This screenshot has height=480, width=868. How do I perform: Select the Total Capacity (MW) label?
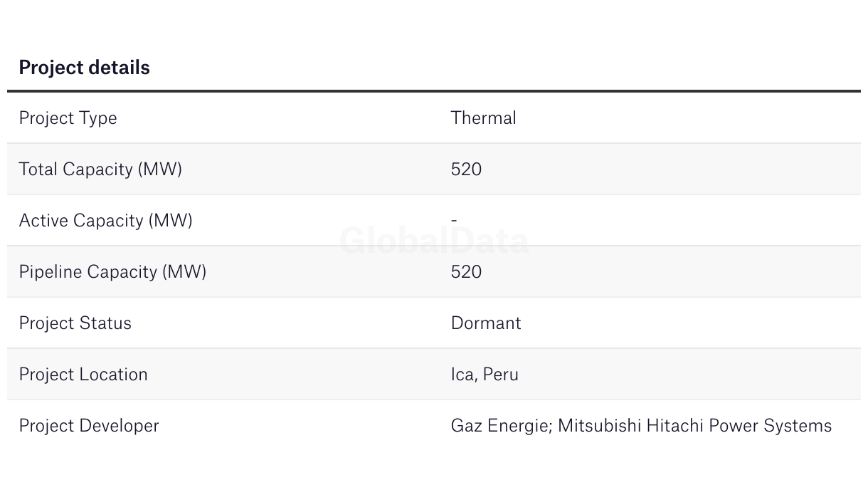click(100, 169)
